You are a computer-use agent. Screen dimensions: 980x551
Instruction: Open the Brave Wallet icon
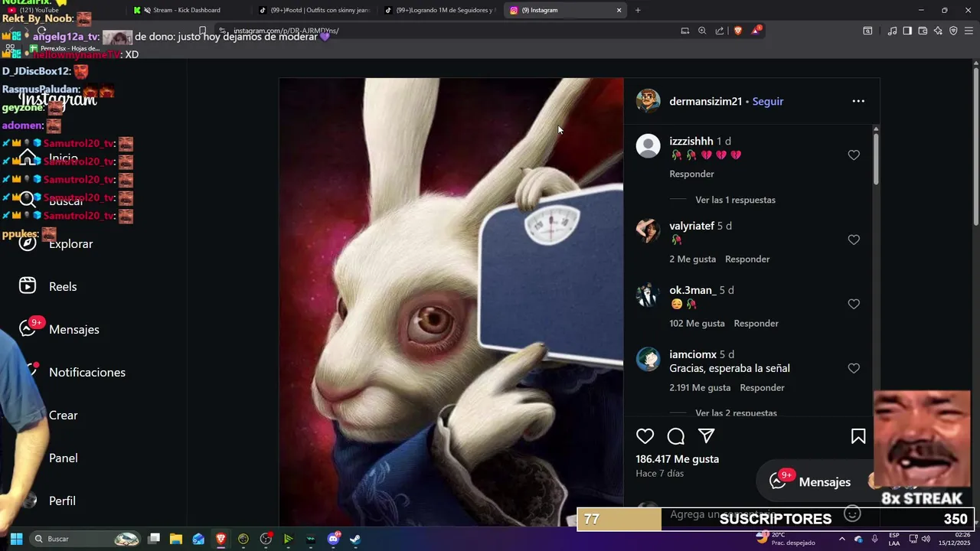[x=923, y=31]
